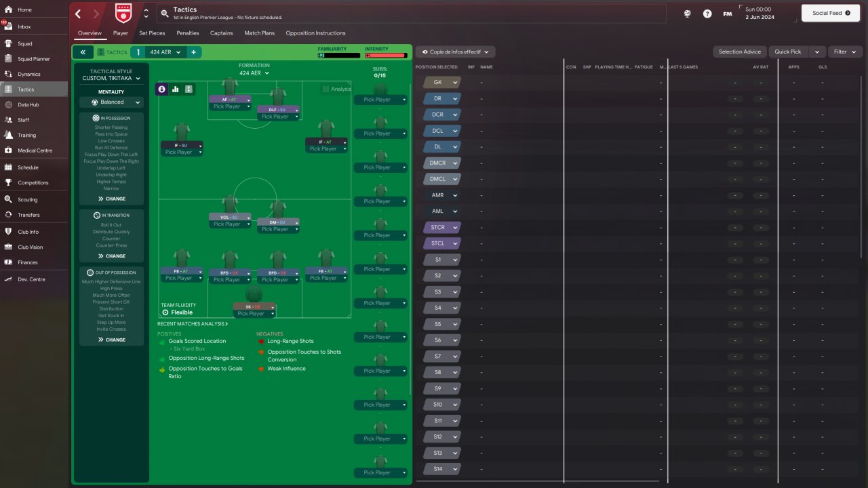The width and height of the screenshot is (868, 488).
Task: Open the Filter dropdown
Action: pyautogui.click(x=846, y=52)
